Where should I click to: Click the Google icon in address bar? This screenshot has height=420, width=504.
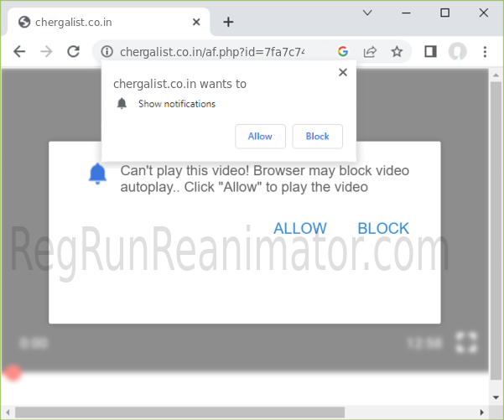pyautogui.click(x=343, y=52)
